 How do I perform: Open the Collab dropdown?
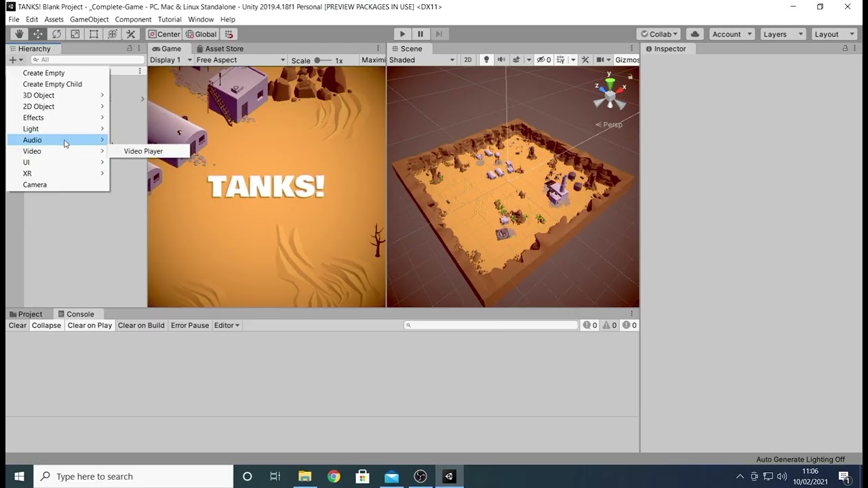[659, 34]
